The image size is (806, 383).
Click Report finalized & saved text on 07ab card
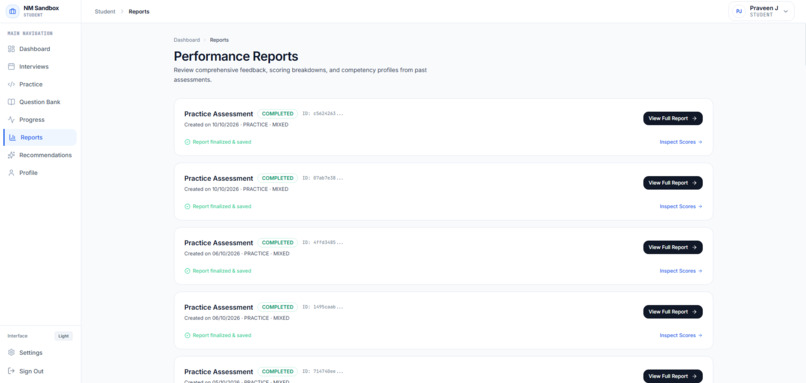click(x=222, y=206)
